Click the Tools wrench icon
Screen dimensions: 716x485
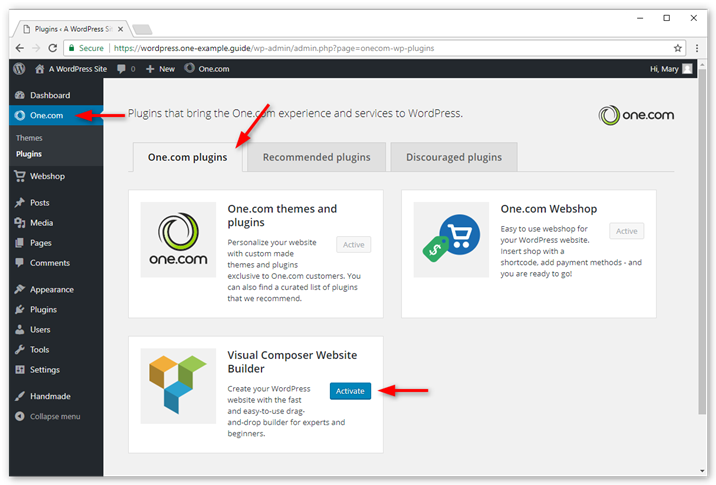pos(20,349)
